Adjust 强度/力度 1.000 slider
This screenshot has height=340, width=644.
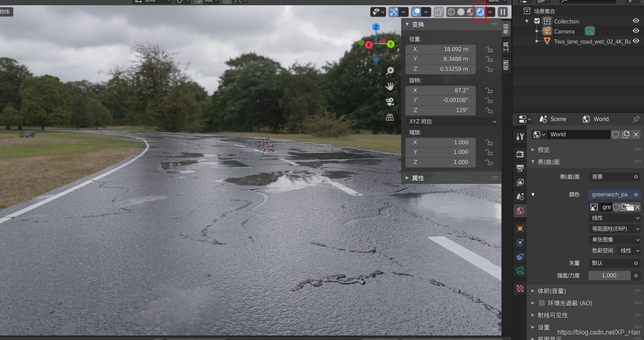(x=609, y=275)
